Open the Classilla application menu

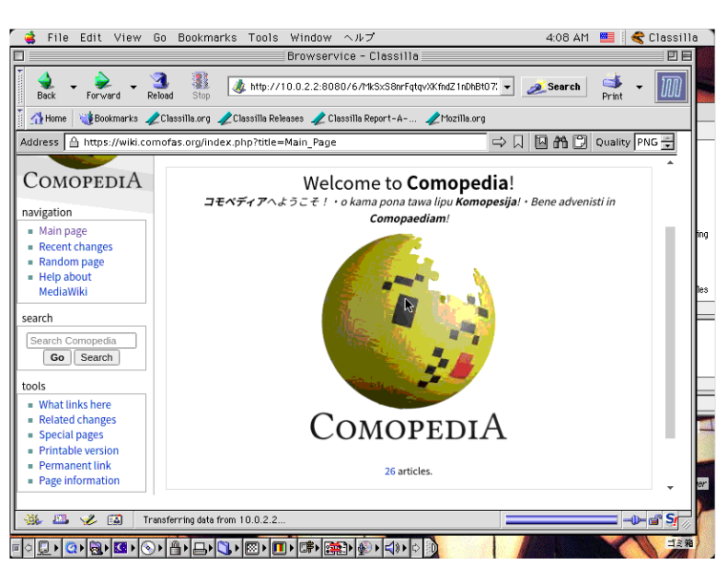click(665, 37)
